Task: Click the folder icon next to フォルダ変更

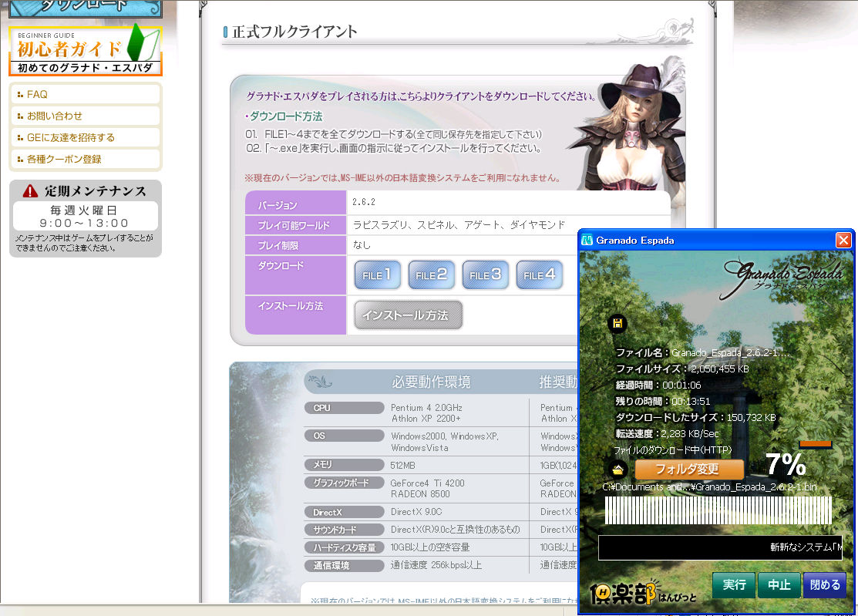Action: coord(617,470)
